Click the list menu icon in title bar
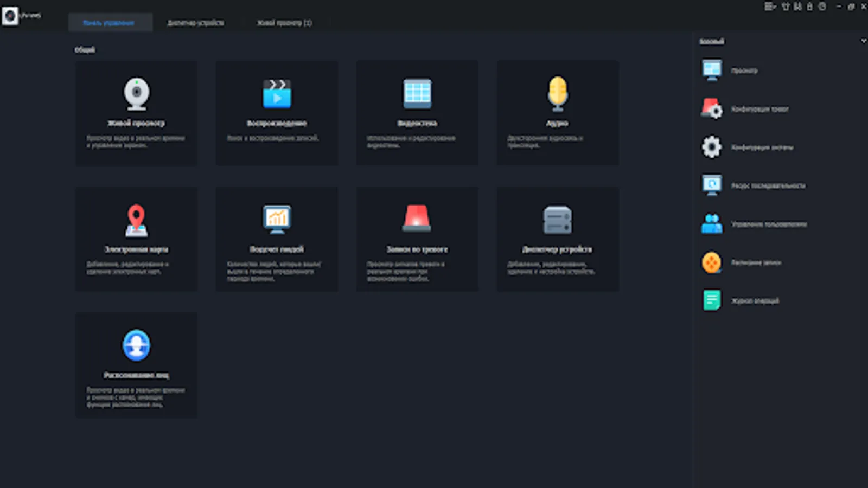868x488 pixels. 770,7
